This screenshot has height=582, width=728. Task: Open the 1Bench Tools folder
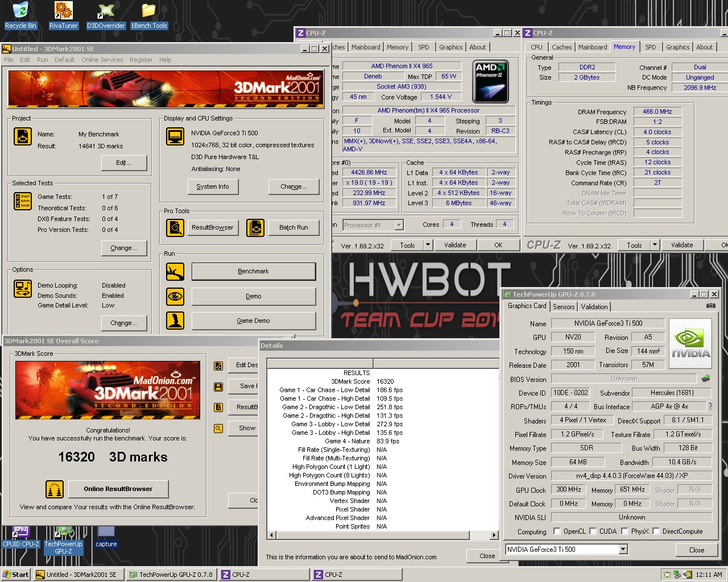(x=149, y=15)
